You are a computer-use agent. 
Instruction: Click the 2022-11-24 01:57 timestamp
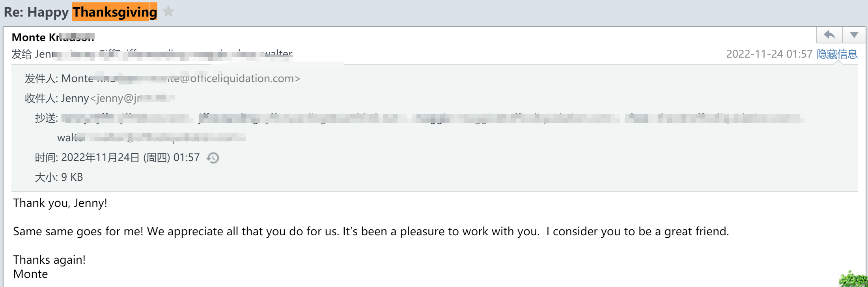point(769,54)
